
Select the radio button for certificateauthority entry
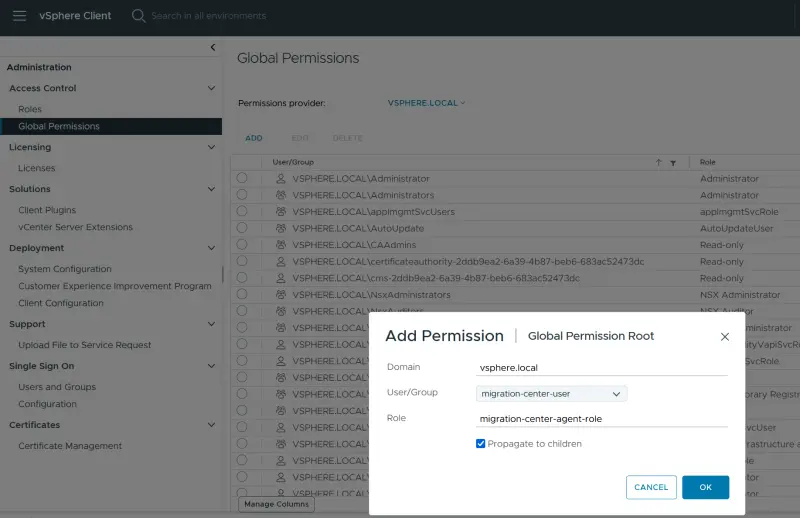click(x=242, y=261)
